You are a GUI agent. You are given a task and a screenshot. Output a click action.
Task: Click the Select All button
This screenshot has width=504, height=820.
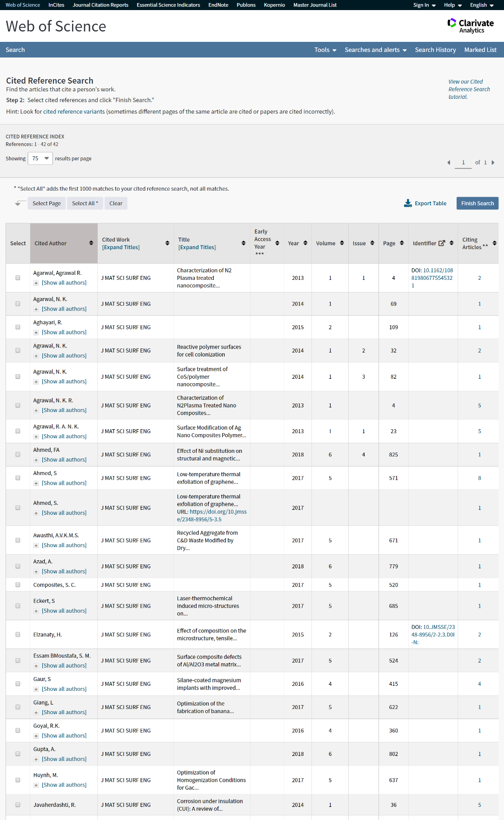[x=85, y=203]
